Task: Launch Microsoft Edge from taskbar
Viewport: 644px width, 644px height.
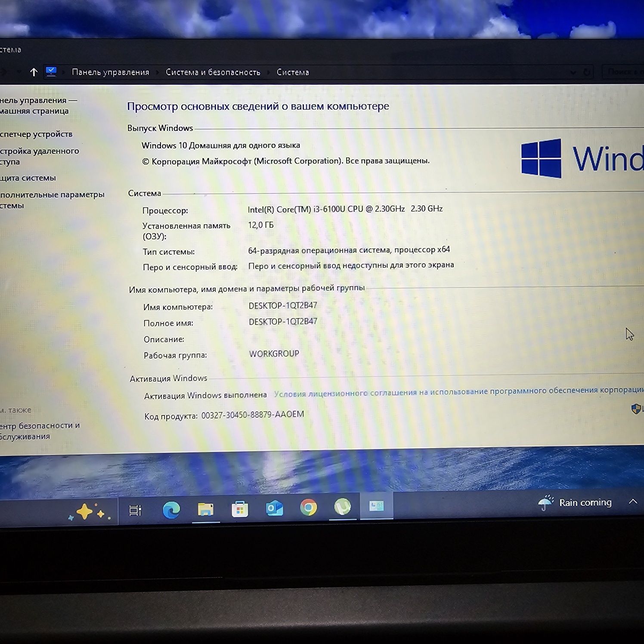Action: coord(171,510)
